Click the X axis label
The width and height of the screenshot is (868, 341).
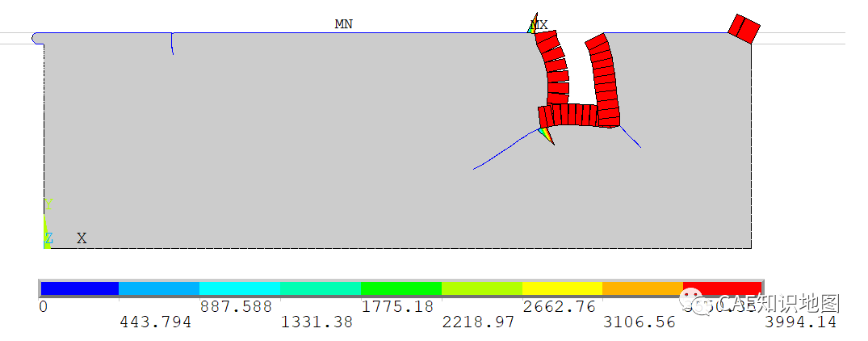[82, 238]
